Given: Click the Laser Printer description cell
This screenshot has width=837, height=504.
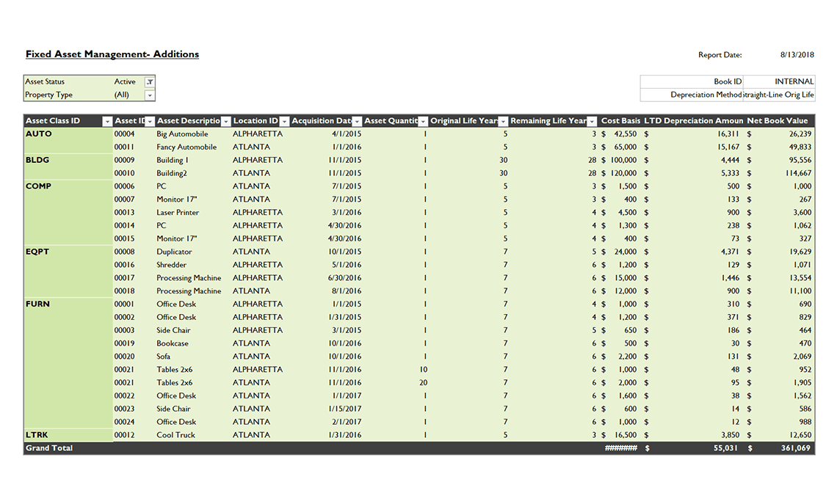Looking at the screenshot, I should [x=177, y=212].
